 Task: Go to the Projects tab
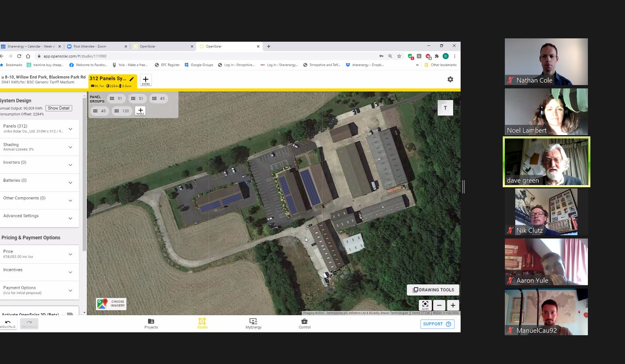coord(151,324)
